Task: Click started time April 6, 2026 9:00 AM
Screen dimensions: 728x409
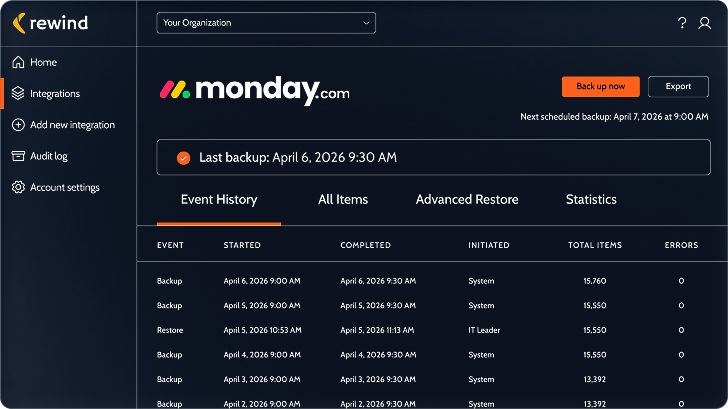Action: click(262, 281)
